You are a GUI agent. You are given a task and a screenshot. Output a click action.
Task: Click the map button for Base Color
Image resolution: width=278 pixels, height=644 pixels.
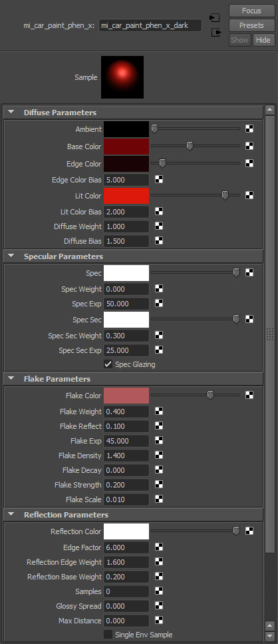249,147
